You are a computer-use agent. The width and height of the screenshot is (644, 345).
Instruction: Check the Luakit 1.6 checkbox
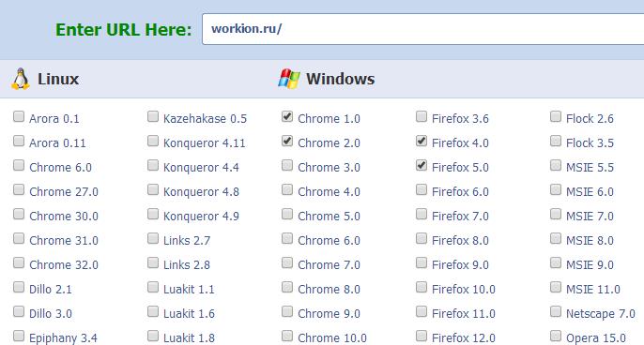pos(153,312)
